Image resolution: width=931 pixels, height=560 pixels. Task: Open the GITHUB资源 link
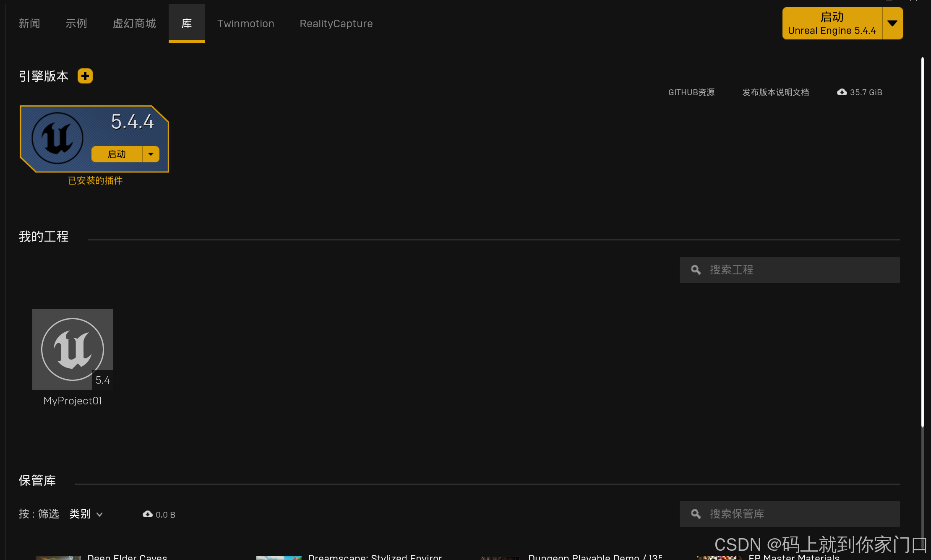click(691, 92)
